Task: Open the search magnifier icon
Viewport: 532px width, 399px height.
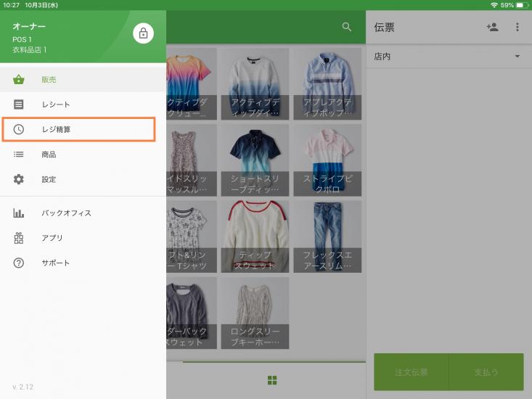Action: click(x=347, y=27)
